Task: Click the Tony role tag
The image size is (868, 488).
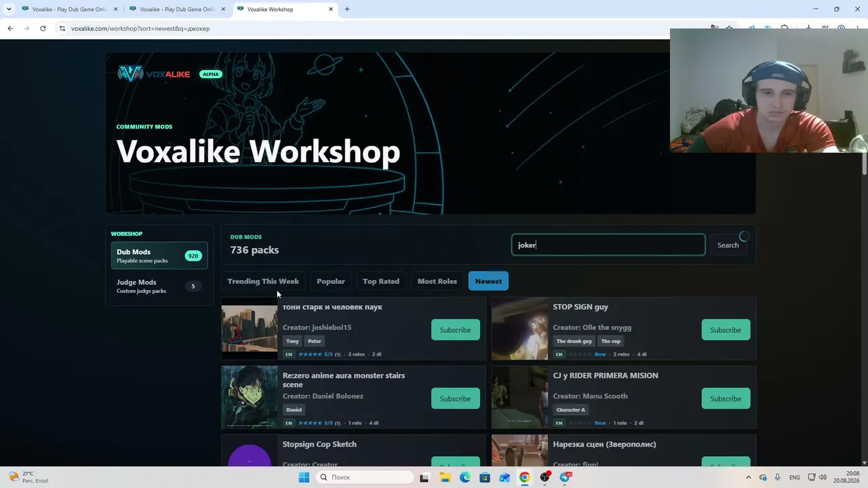Action: [x=292, y=341]
